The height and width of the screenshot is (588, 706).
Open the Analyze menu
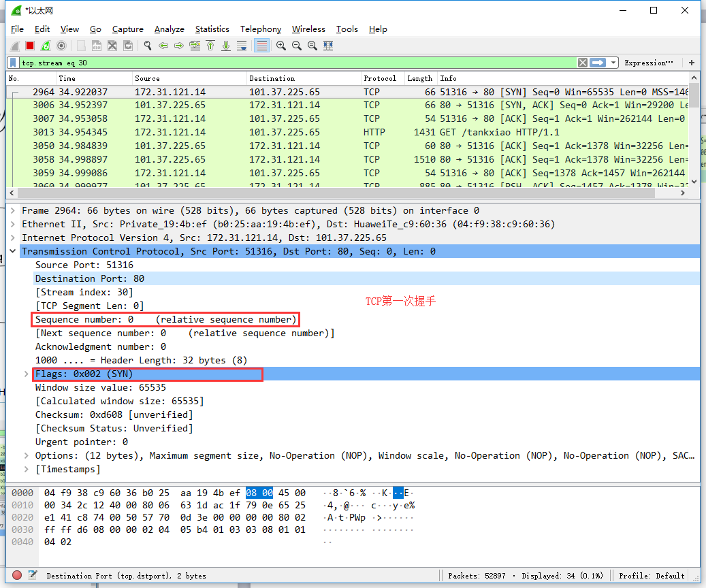[x=169, y=29]
